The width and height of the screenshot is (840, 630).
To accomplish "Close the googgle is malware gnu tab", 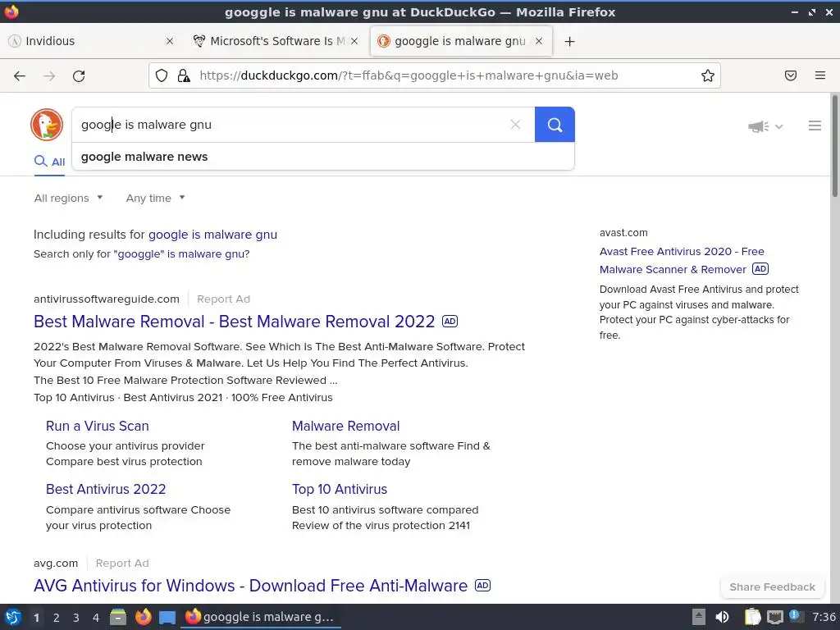I will click(x=539, y=41).
